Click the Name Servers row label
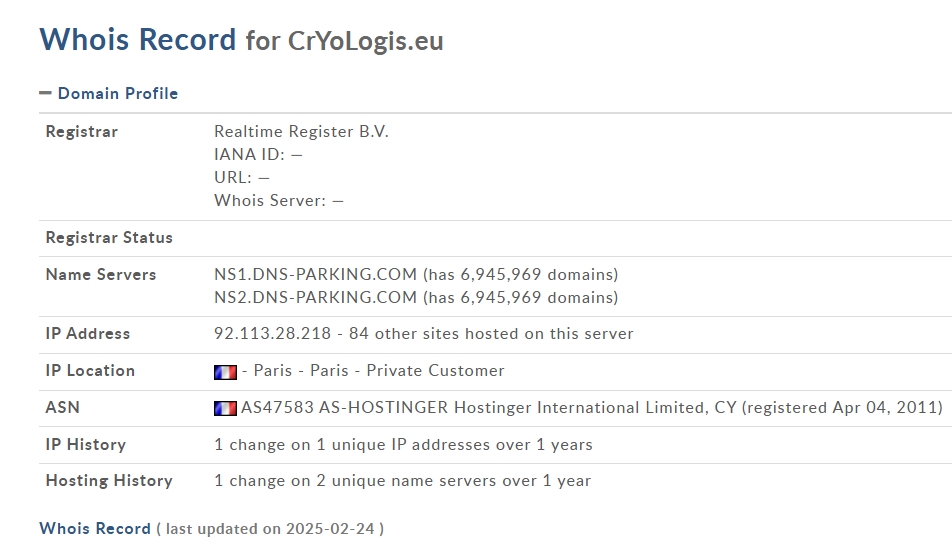Image resolution: width=952 pixels, height=545 pixels. coord(101,275)
